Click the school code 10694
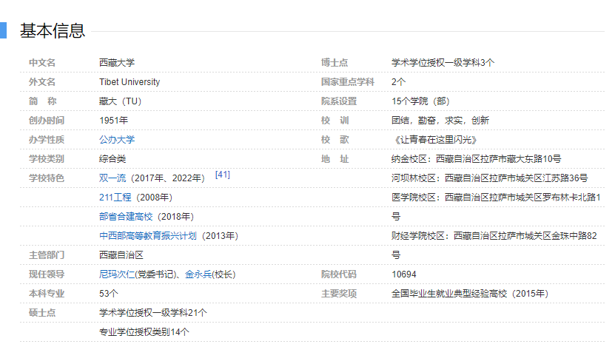Viewport: 615px width, 364px height. pyautogui.click(x=404, y=274)
